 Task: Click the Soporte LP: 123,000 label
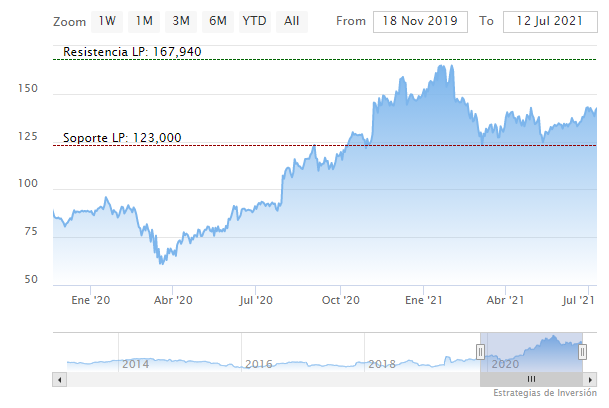point(121,138)
